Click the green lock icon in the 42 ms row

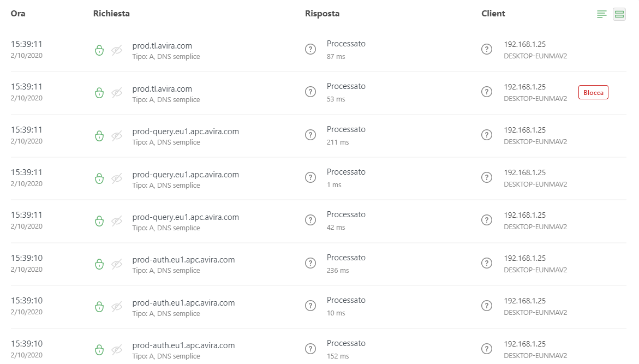click(99, 221)
